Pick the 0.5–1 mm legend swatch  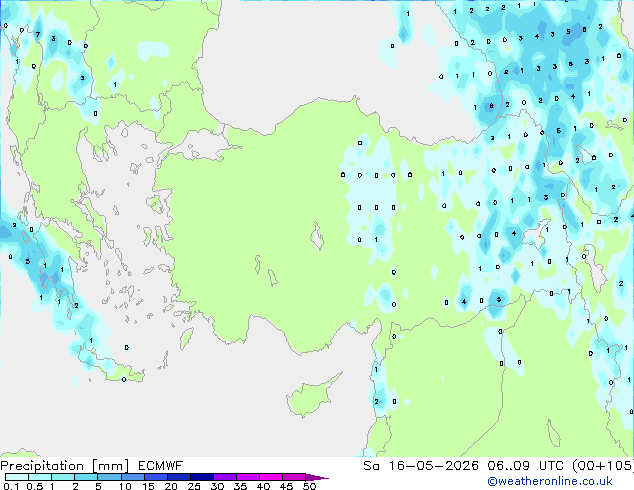(40, 477)
